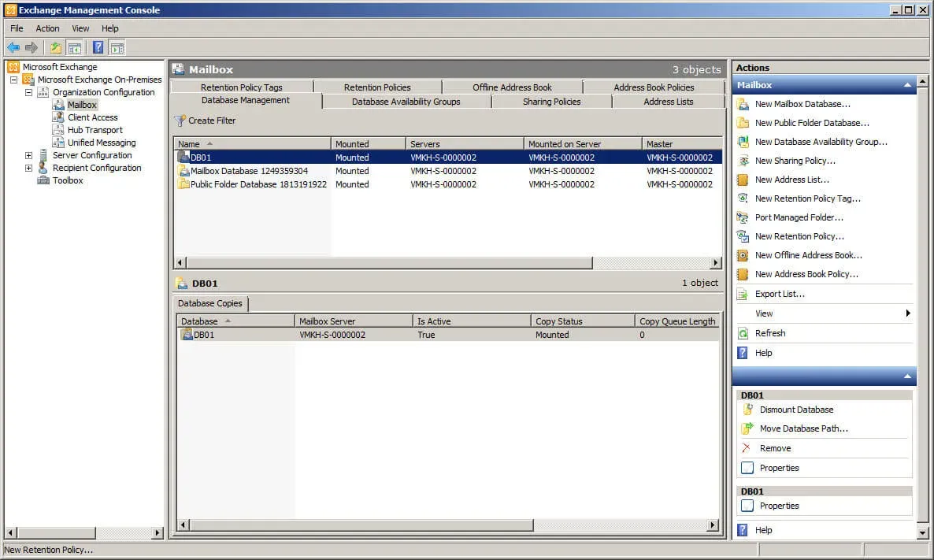Select the Database Copies tab
This screenshot has height=560, width=934.
210,303
